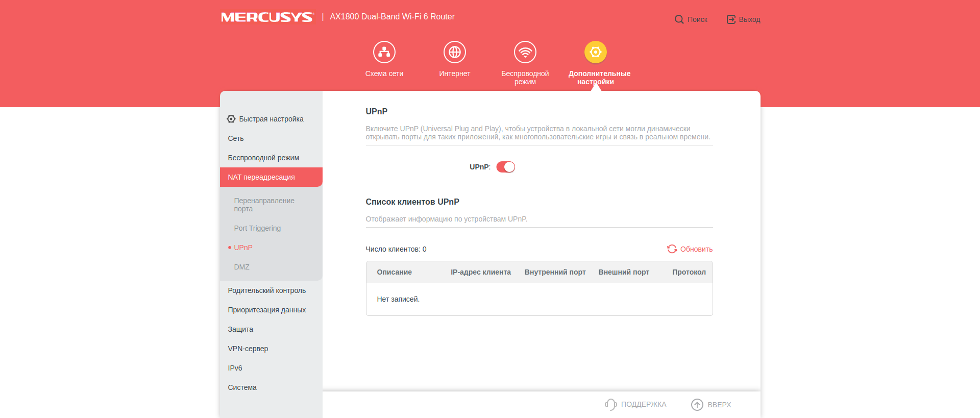Click the ПОДДЕРЖКА headset icon
Screen dimensions: 980x418
(x=610, y=404)
